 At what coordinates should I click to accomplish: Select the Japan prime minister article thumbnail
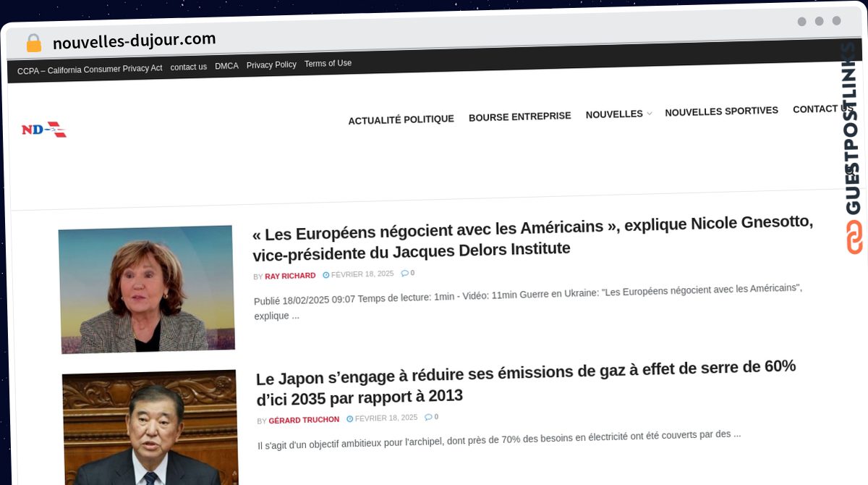coord(150,428)
